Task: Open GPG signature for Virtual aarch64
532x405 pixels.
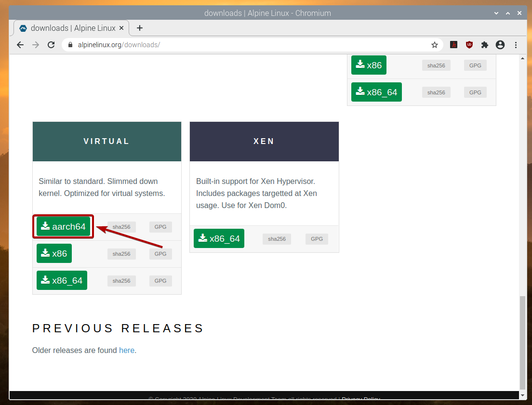Action: [160, 227]
